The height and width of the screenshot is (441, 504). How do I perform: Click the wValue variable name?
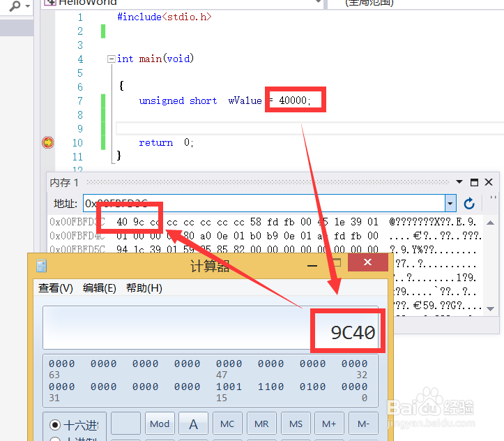pyautogui.click(x=245, y=100)
